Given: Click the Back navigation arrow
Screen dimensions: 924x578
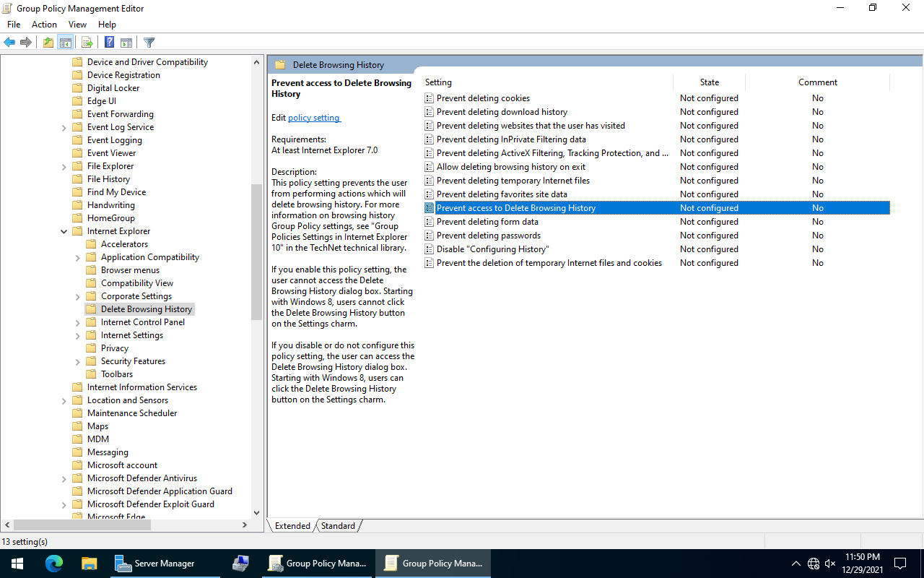Looking at the screenshot, I should click(9, 42).
